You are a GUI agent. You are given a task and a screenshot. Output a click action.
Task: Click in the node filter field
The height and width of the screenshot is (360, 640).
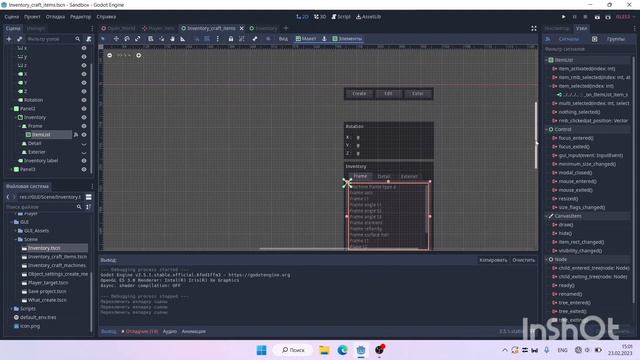50,39
